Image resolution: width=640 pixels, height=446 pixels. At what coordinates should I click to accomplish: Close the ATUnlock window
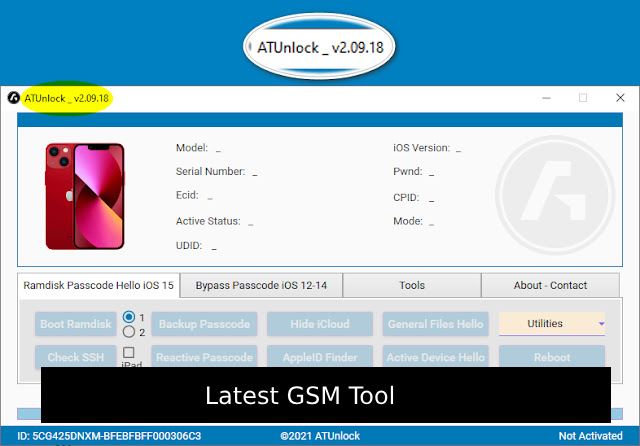click(620, 98)
